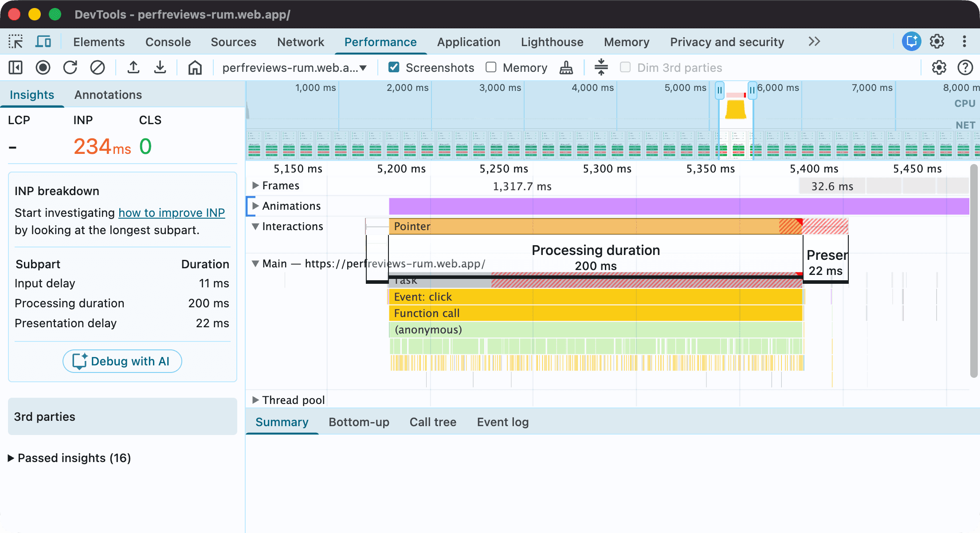Toggle the Screenshots checkbox
980x533 pixels.
pyautogui.click(x=394, y=67)
